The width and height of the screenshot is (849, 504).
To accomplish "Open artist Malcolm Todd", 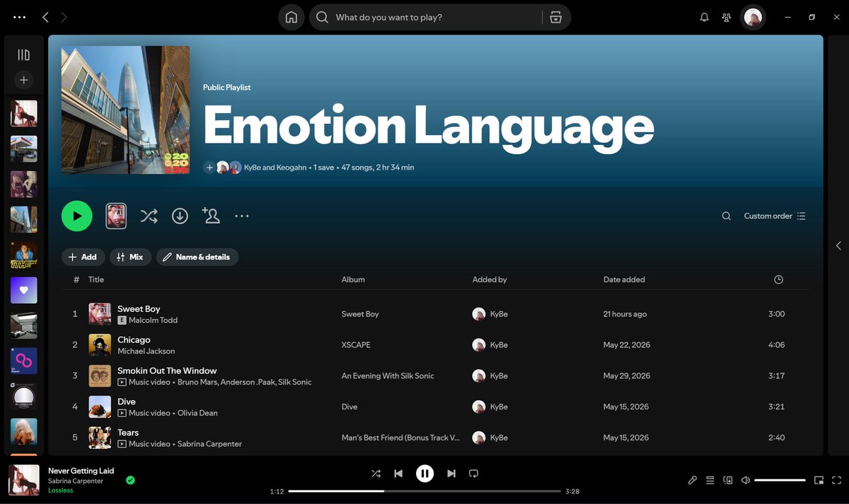I will pyautogui.click(x=153, y=320).
